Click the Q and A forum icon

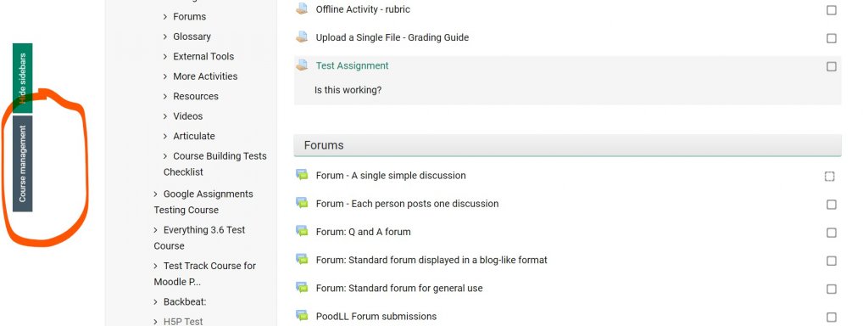302,232
